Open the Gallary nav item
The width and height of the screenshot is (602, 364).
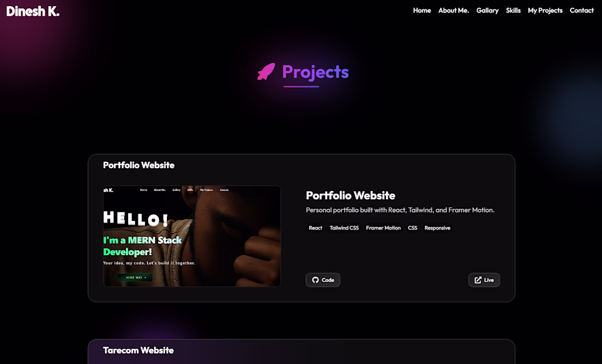pos(488,11)
